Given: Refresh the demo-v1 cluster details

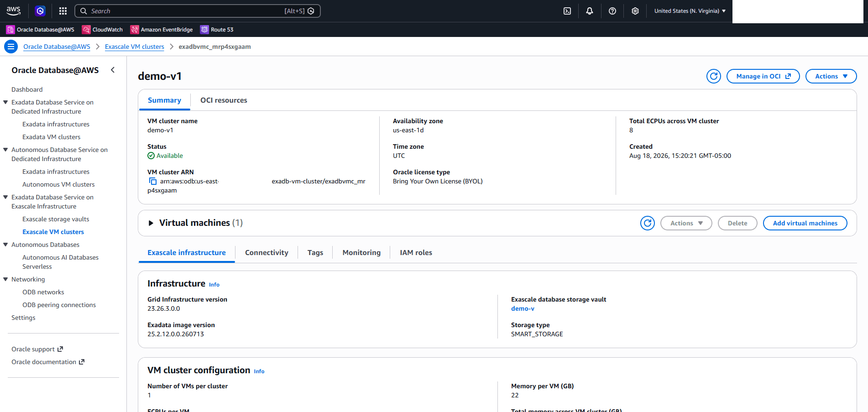Looking at the screenshot, I should click(714, 76).
